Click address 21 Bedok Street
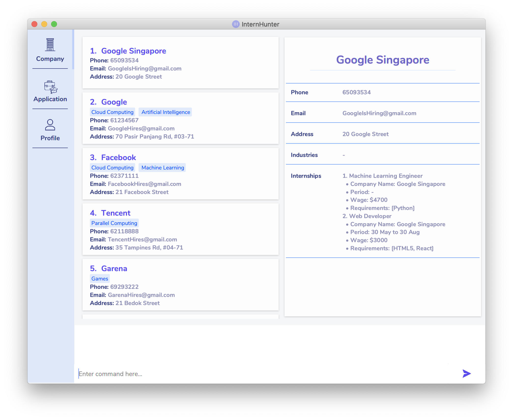 click(138, 303)
